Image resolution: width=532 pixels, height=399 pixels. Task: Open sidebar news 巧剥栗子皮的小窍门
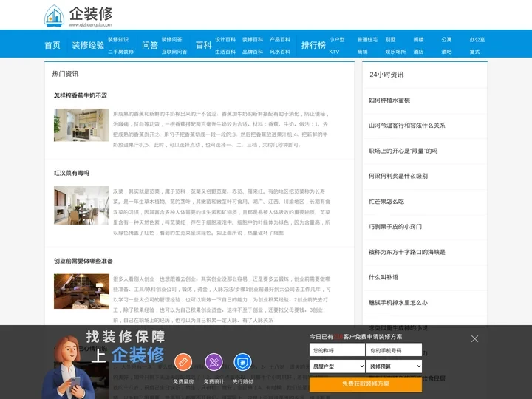coord(395,227)
